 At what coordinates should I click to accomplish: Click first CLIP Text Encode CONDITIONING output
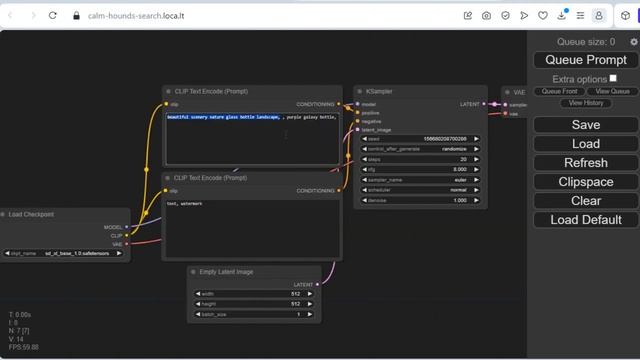pos(338,104)
